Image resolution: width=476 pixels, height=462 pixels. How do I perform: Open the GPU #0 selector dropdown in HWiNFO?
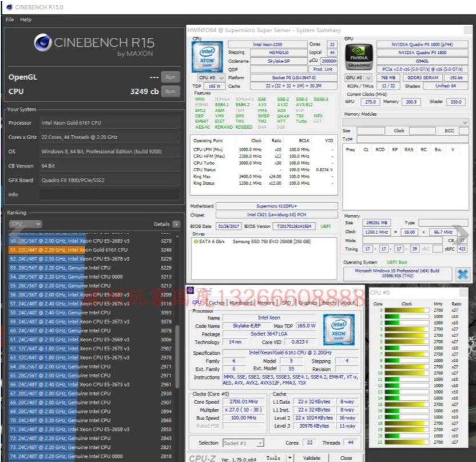tap(358, 78)
